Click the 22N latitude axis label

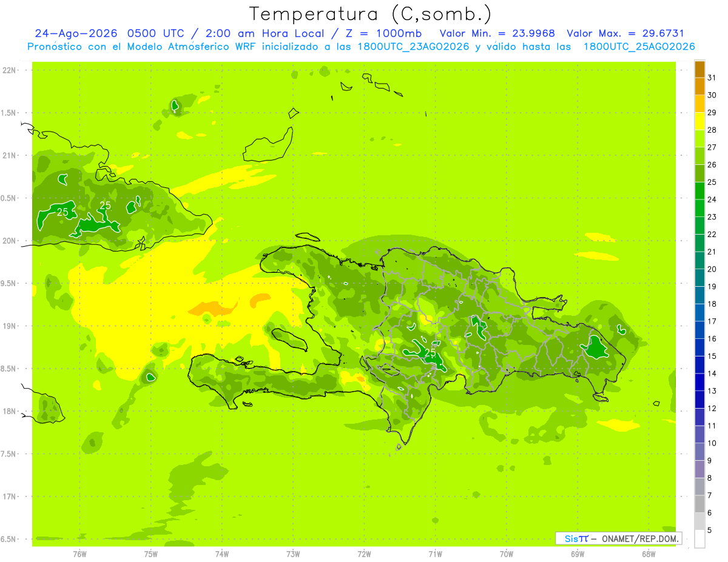[9, 70]
